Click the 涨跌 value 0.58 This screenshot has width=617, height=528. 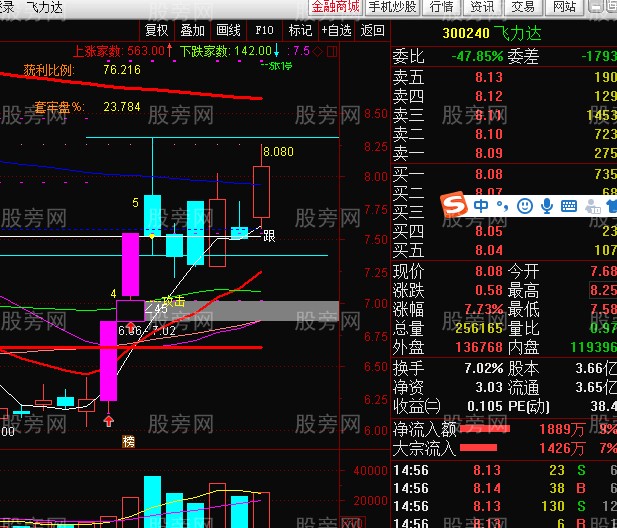click(x=489, y=290)
